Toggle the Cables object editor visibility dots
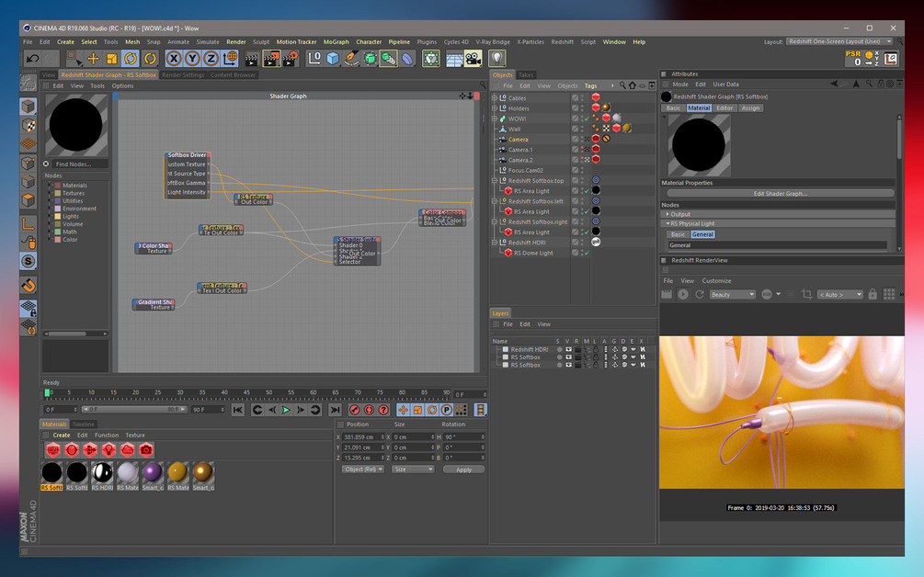Image resolution: width=924 pixels, height=577 pixels. pyautogui.click(x=582, y=97)
